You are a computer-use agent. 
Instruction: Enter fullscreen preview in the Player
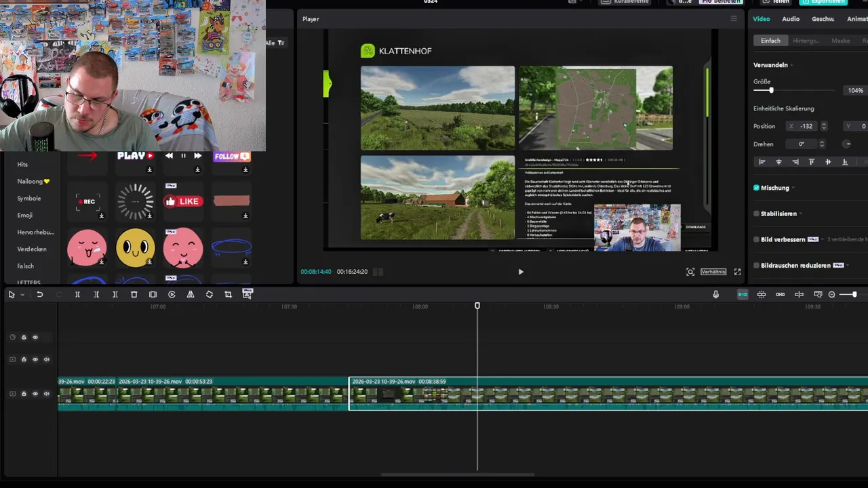[x=738, y=272]
